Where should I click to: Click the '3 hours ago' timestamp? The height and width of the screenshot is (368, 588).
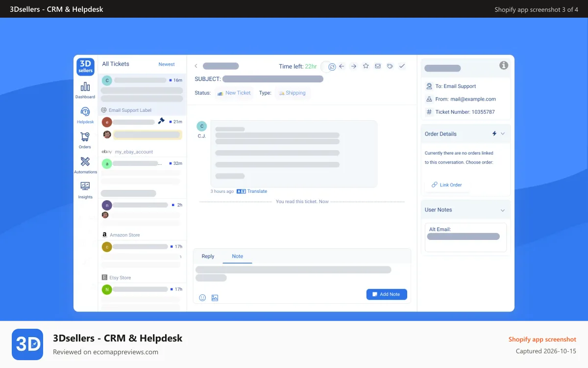click(x=222, y=191)
